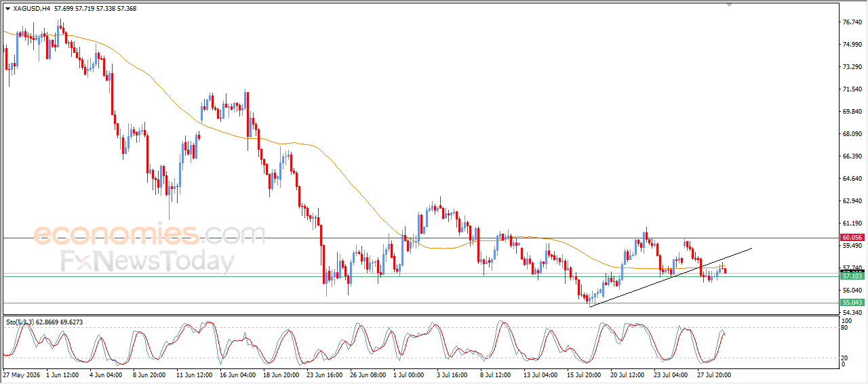Screen dimensions: 868x384
Task: Click the 1 Jul 00:00 time label
Action: point(409,375)
